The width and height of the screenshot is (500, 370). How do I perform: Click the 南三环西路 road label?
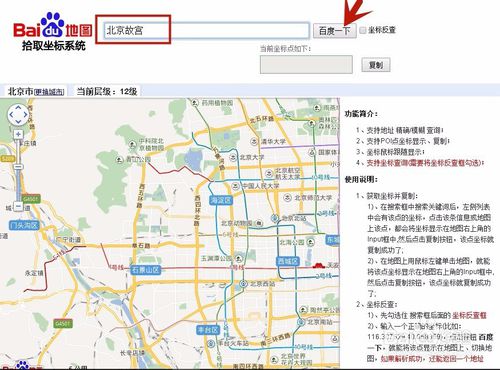(x=275, y=340)
